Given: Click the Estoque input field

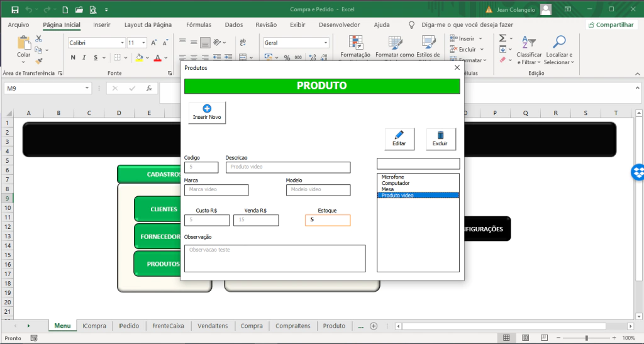Looking at the screenshot, I should coord(328,220).
